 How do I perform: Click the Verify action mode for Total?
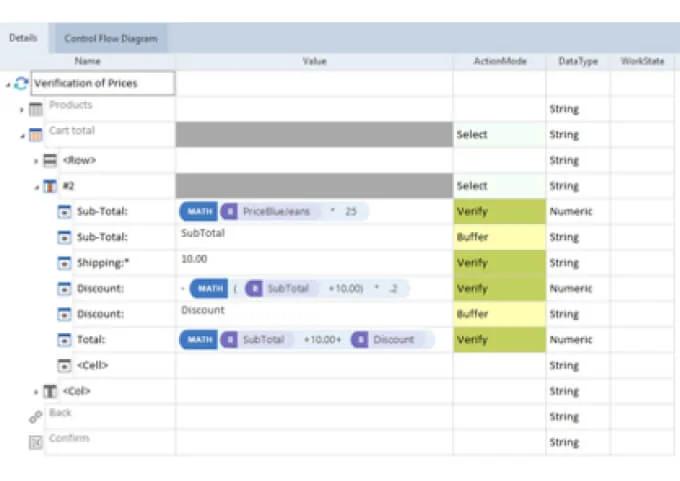pyautogui.click(x=499, y=340)
